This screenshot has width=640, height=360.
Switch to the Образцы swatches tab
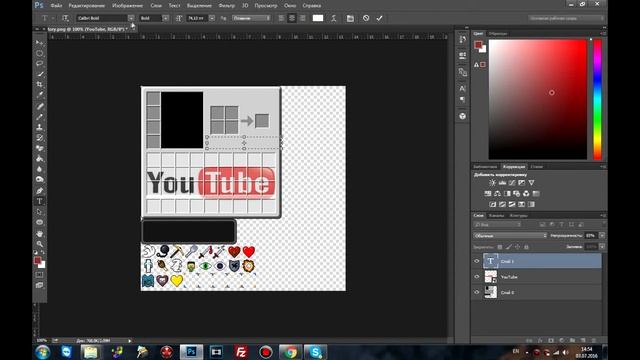498,33
